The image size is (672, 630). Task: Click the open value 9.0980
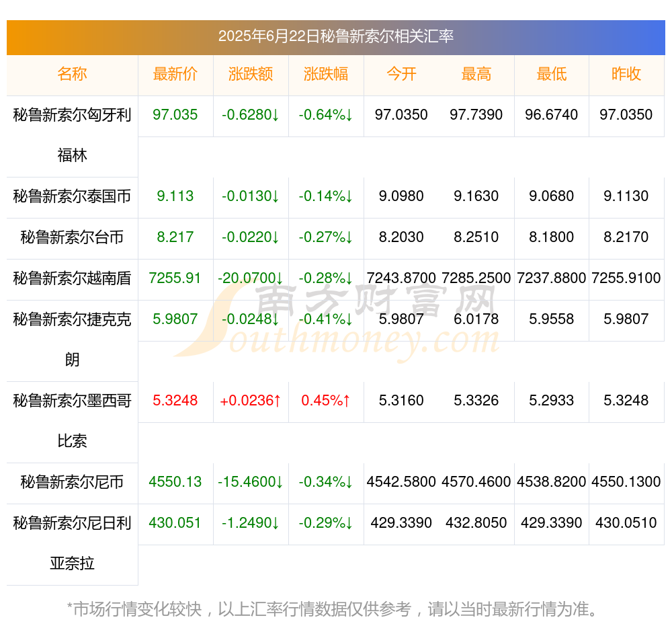coord(401,196)
